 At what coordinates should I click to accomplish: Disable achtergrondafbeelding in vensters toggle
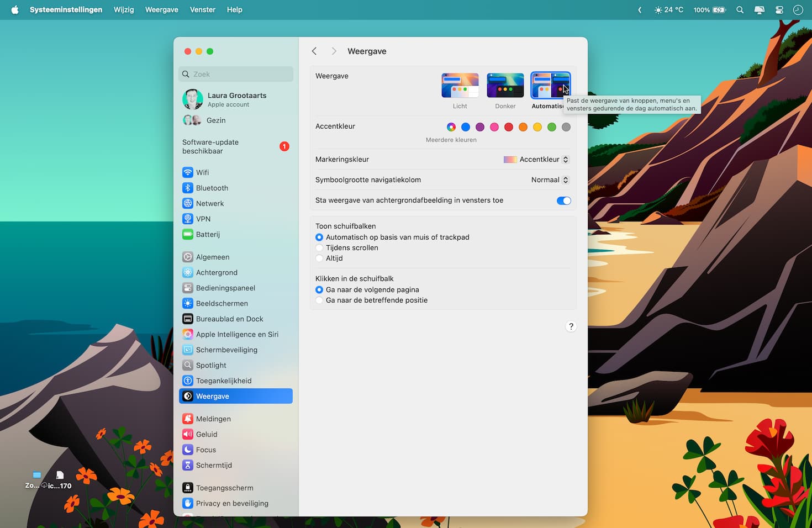pos(563,200)
